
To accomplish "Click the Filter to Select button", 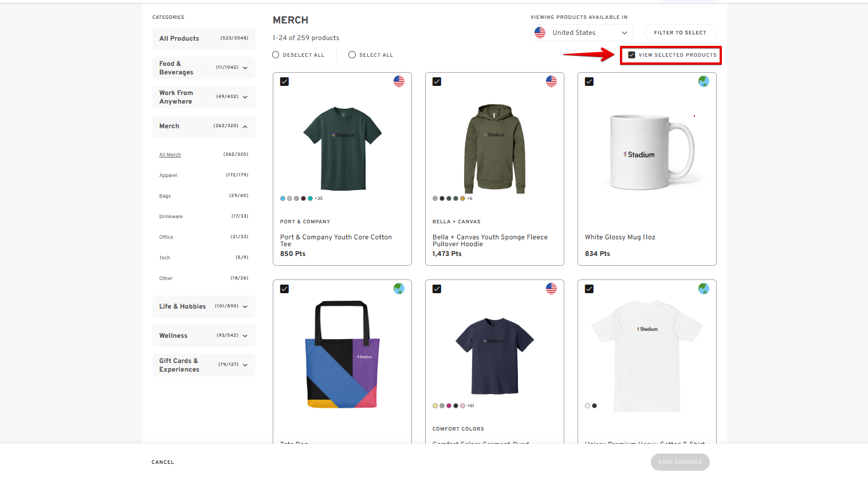I will (x=680, y=33).
